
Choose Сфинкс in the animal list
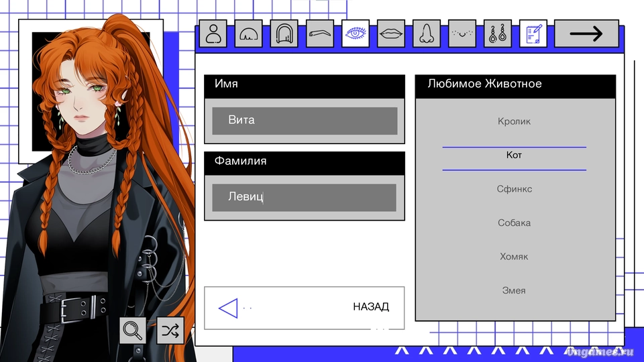point(515,189)
